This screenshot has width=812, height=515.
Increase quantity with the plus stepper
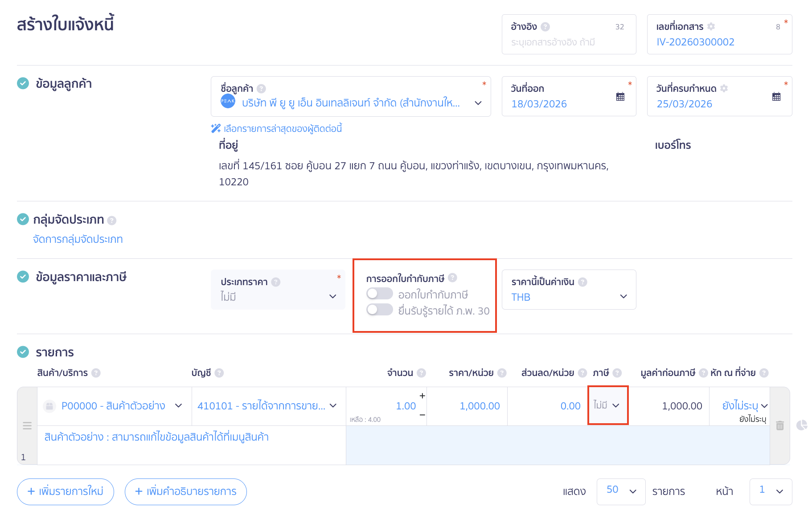(422, 396)
